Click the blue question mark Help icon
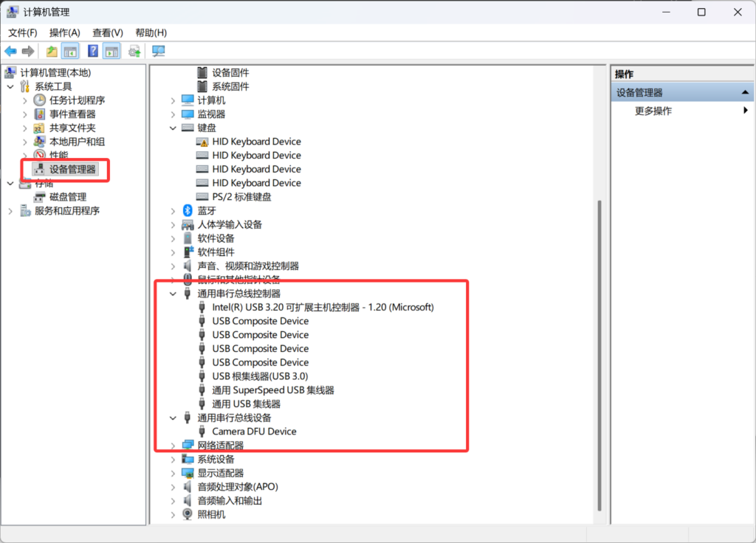Image resolution: width=756 pixels, height=543 pixels. (93, 51)
